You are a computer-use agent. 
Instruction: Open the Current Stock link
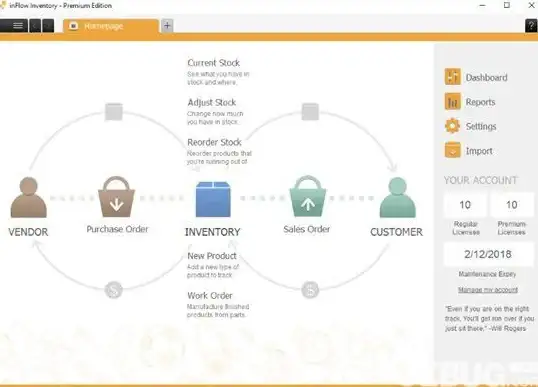213,63
